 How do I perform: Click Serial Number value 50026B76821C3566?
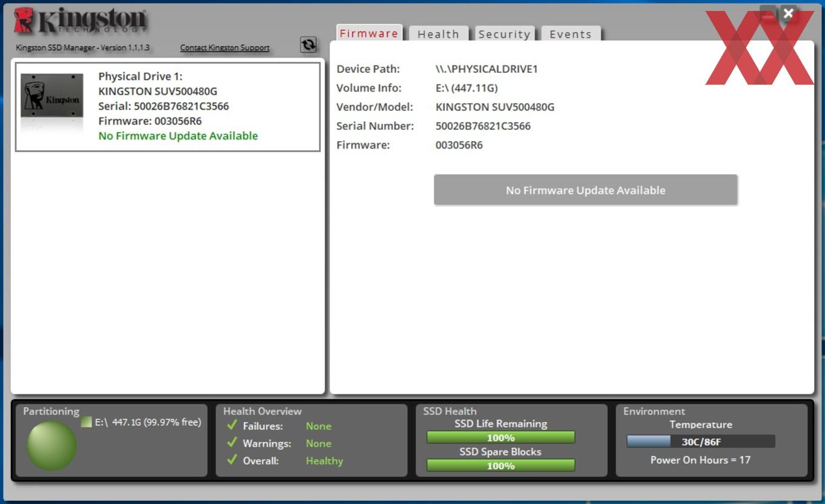coord(483,126)
